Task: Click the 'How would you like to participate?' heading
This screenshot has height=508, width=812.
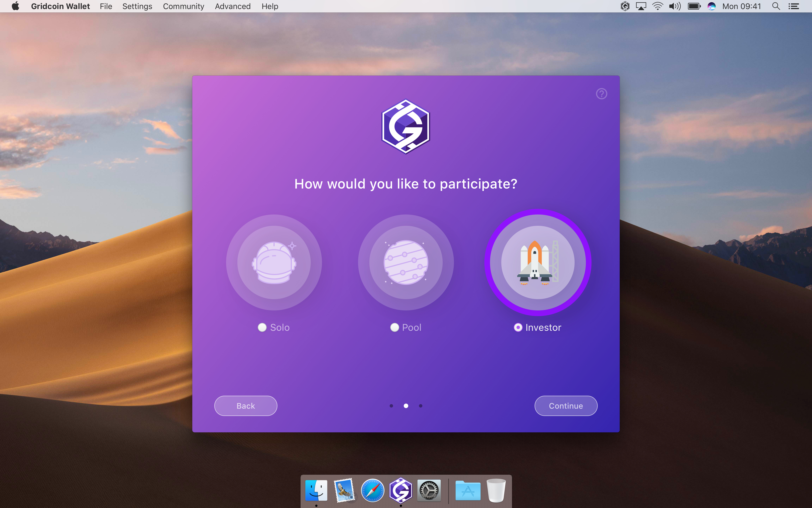Action: click(x=406, y=184)
